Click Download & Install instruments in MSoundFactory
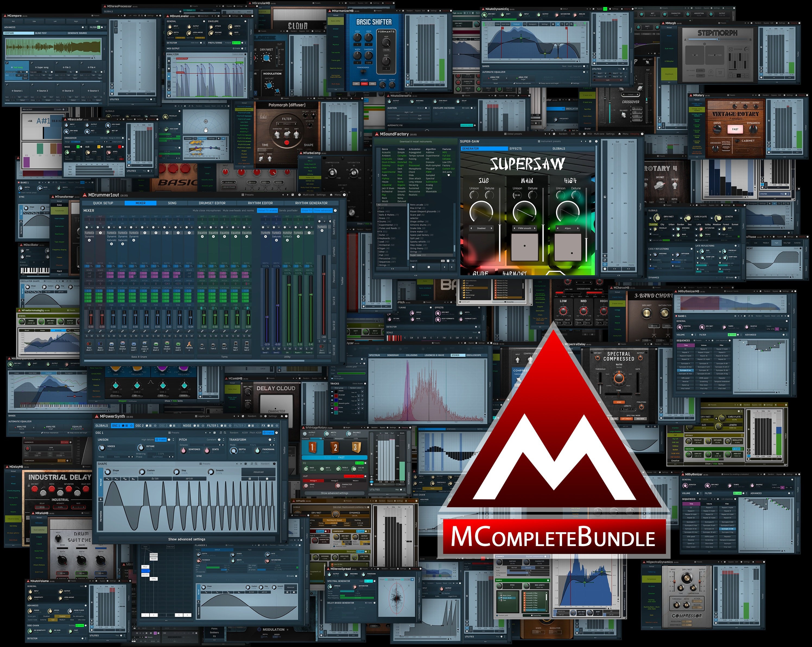Screen dimensions: 812x647 pos(416,142)
